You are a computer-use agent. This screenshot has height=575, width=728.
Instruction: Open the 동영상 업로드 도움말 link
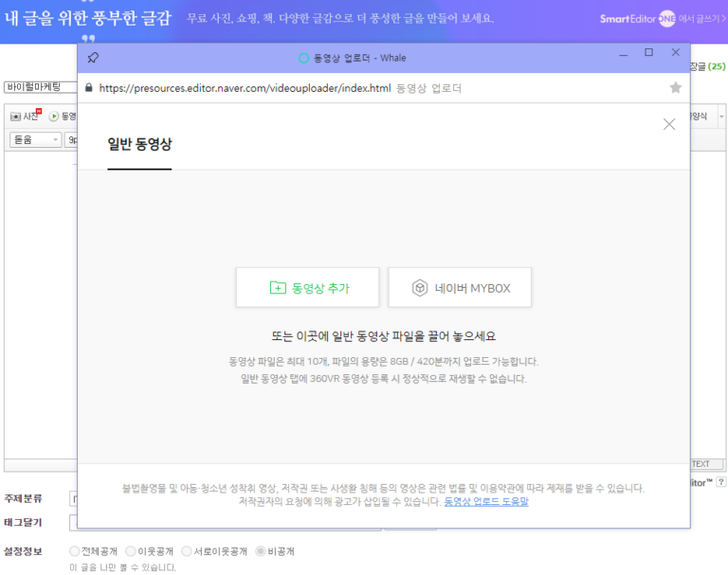pos(486,502)
